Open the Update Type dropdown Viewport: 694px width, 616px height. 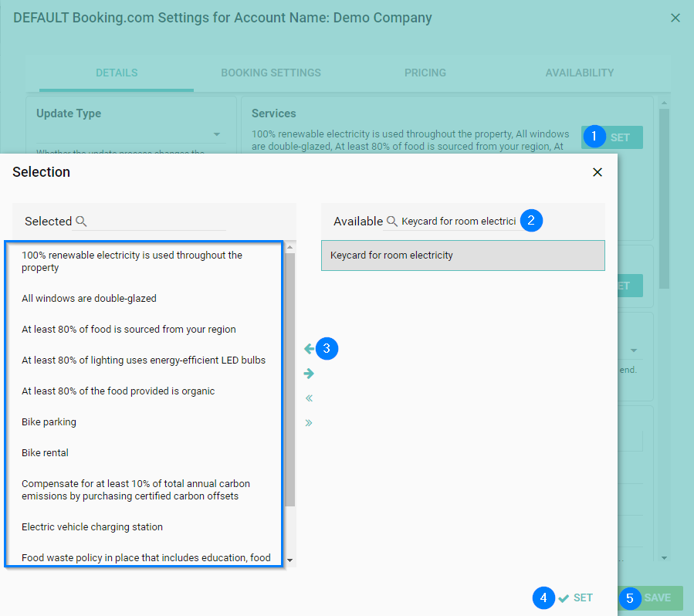tap(216, 134)
